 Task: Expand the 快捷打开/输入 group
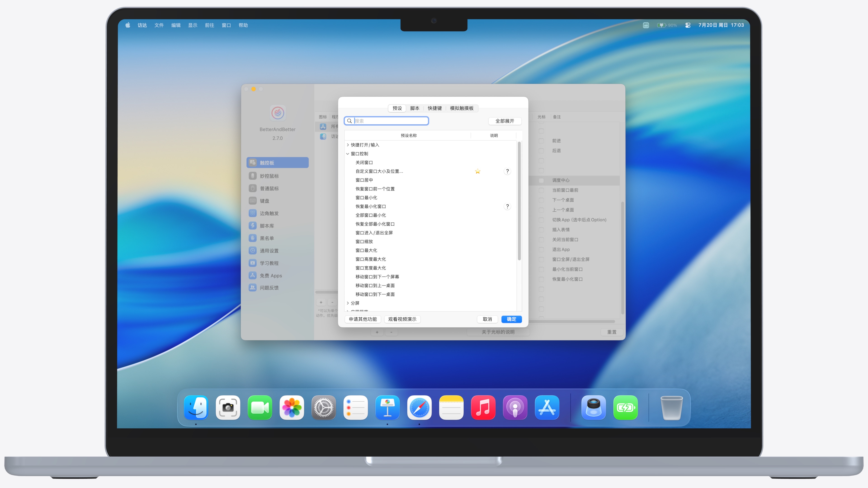[348, 145]
